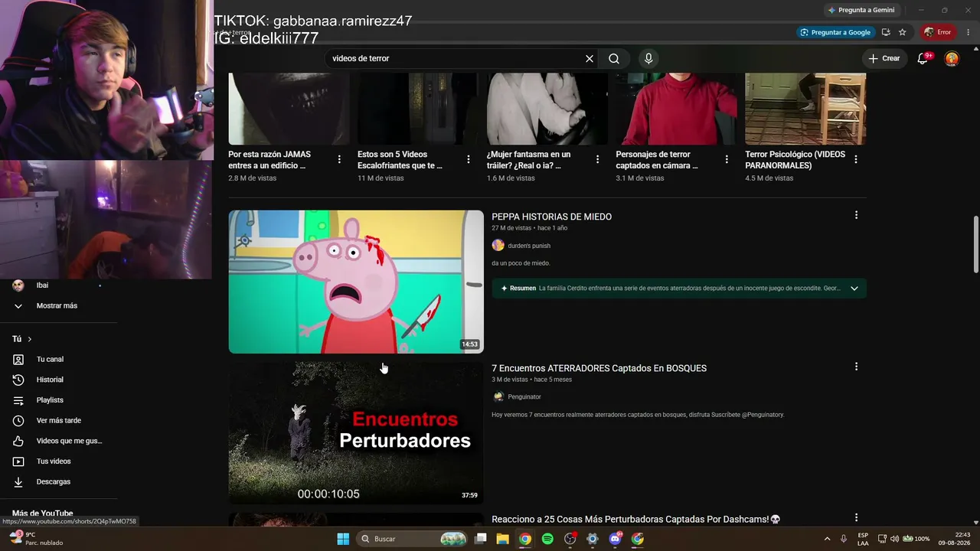Open options for 'Terror Psicológico' short

click(x=856, y=159)
